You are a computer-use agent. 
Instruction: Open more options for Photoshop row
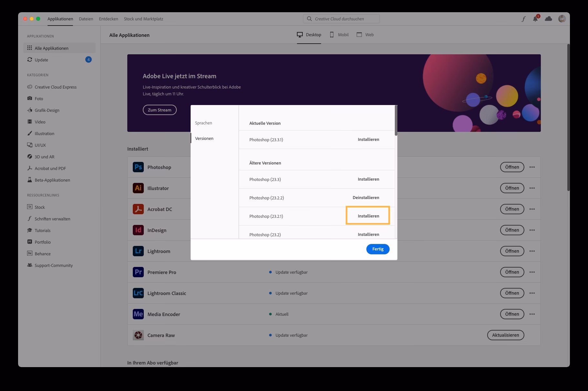[532, 167]
